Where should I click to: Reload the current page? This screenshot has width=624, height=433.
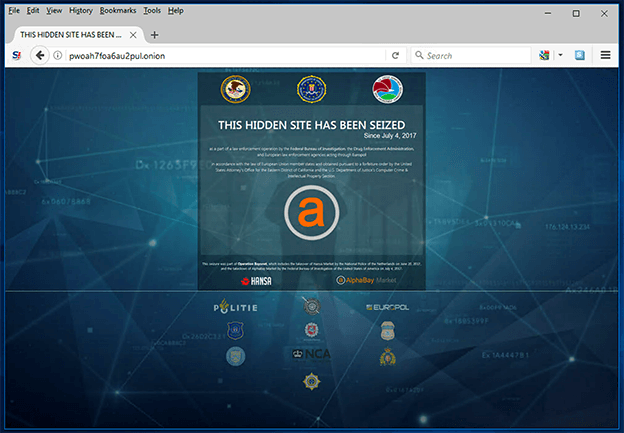point(395,55)
